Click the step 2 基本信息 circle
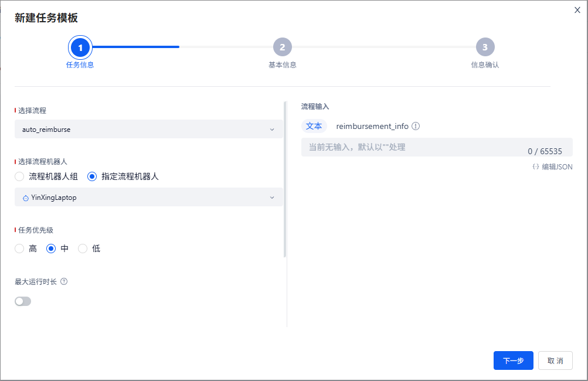Screen dimensions: 588x381 pos(282,47)
